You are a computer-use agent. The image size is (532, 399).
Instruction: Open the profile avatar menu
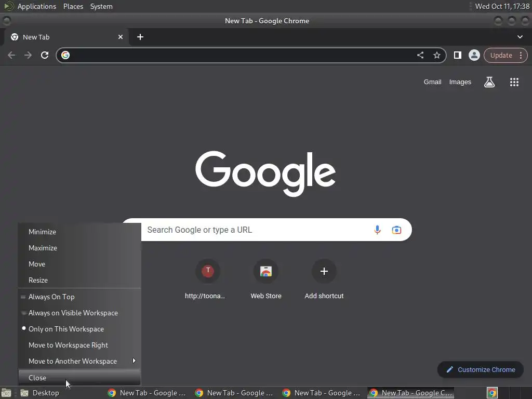(474, 55)
